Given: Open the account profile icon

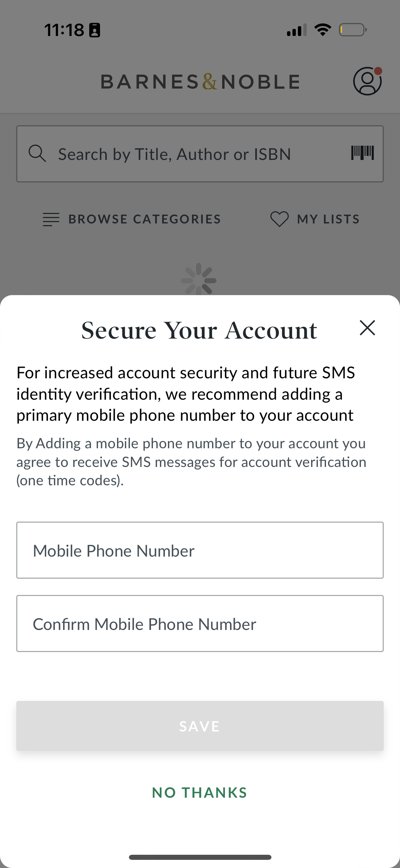Looking at the screenshot, I should 367,82.
